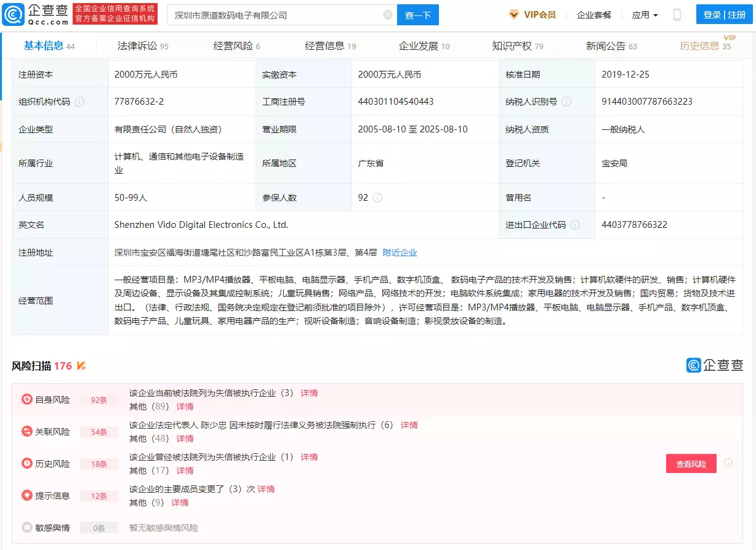The width and height of the screenshot is (756, 550).
Task: Select import-export code 4403778766322
Action: [x=635, y=225]
